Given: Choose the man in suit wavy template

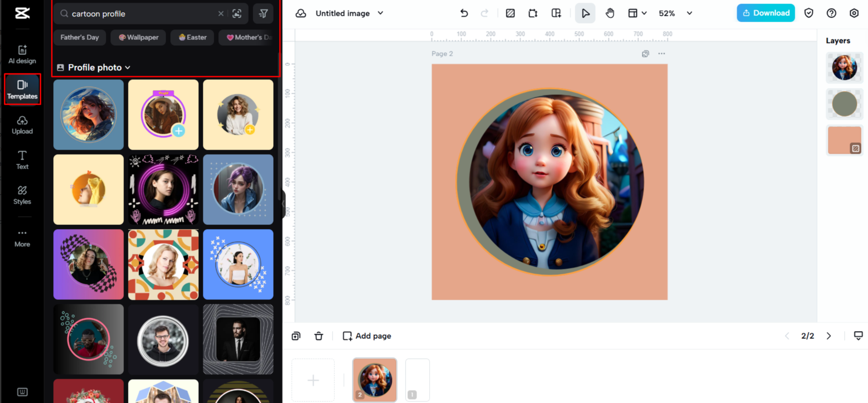Looking at the screenshot, I should [238, 339].
